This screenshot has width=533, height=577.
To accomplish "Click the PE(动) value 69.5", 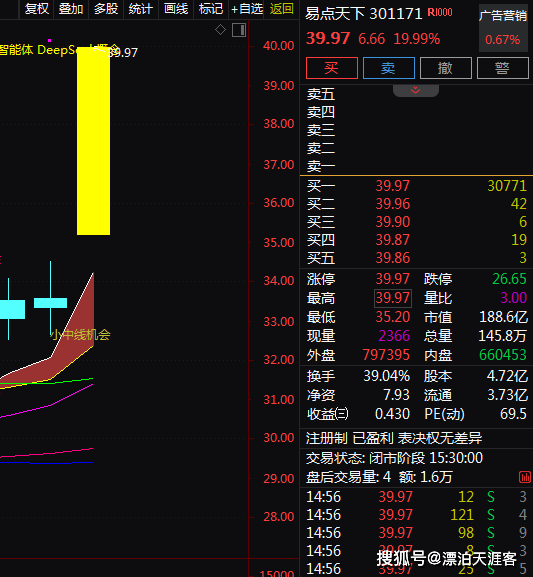I will click(513, 414).
